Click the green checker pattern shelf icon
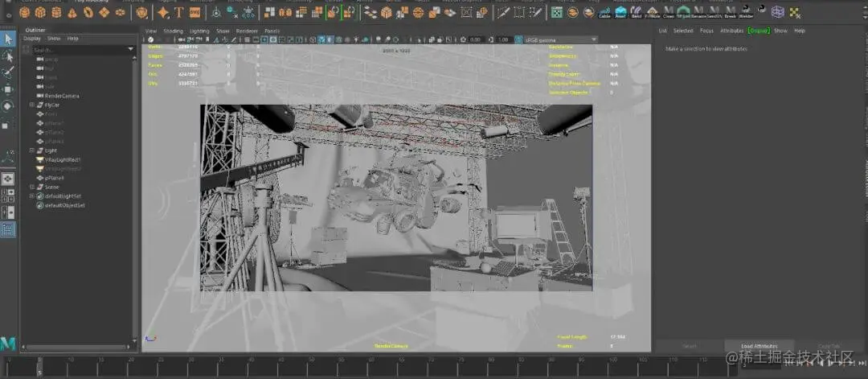The image size is (868, 379). [x=557, y=12]
